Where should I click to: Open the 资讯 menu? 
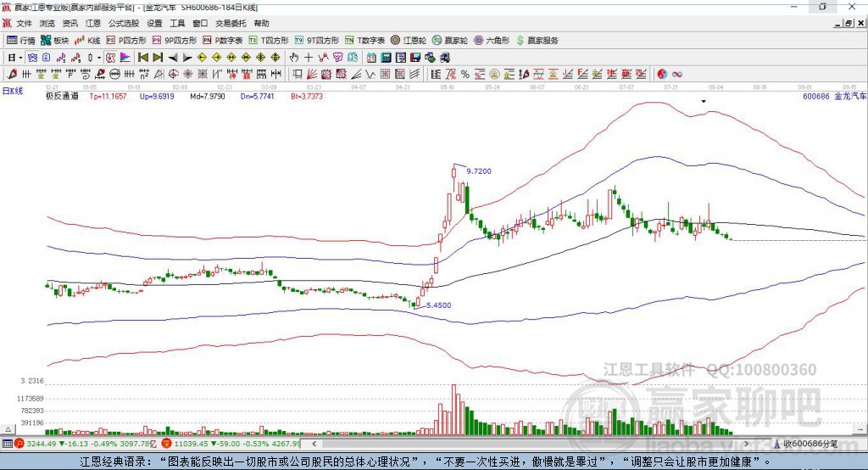coord(70,23)
